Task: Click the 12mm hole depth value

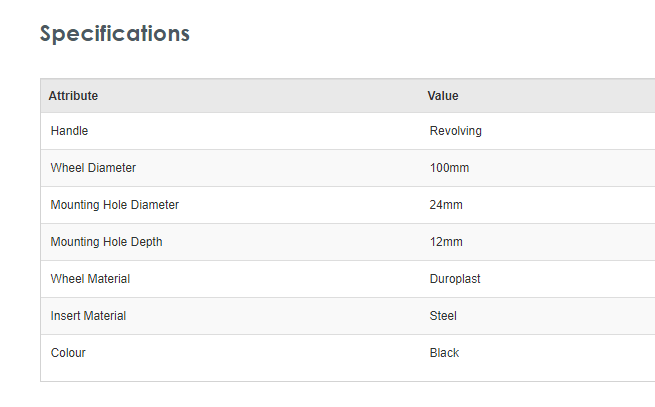Action: [x=446, y=242]
